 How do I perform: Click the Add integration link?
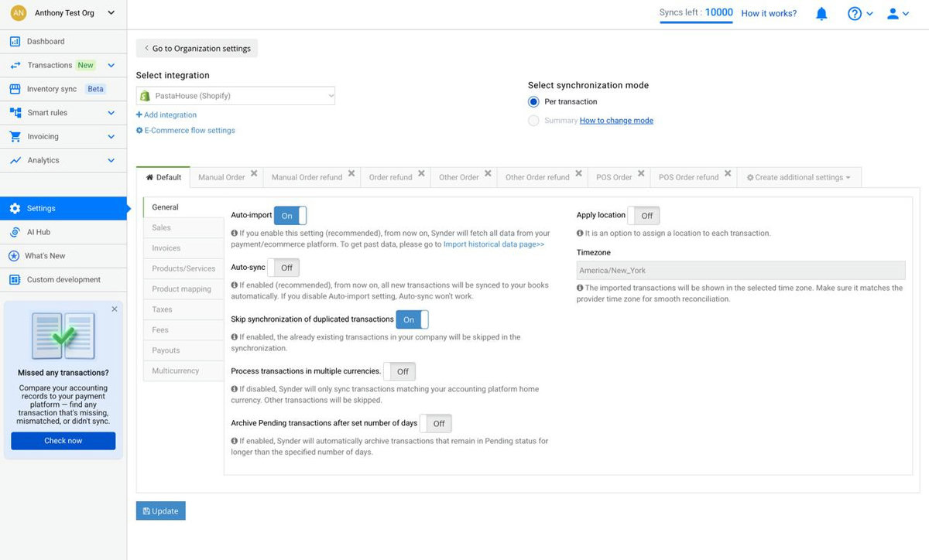(x=166, y=115)
